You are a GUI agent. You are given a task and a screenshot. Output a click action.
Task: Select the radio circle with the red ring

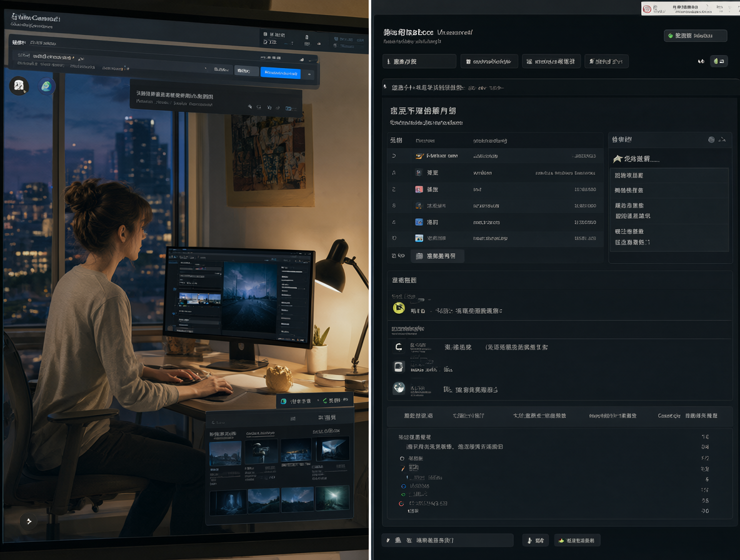[x=401, y=503]
